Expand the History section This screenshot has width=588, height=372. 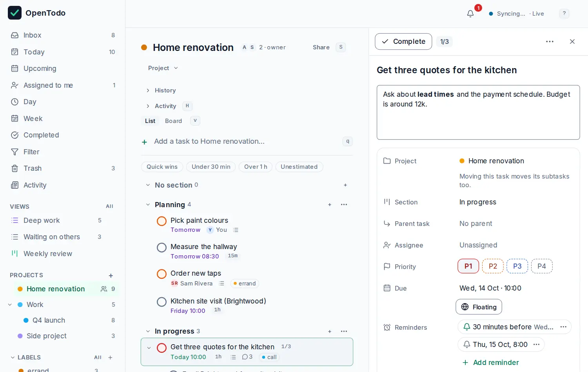161,90
